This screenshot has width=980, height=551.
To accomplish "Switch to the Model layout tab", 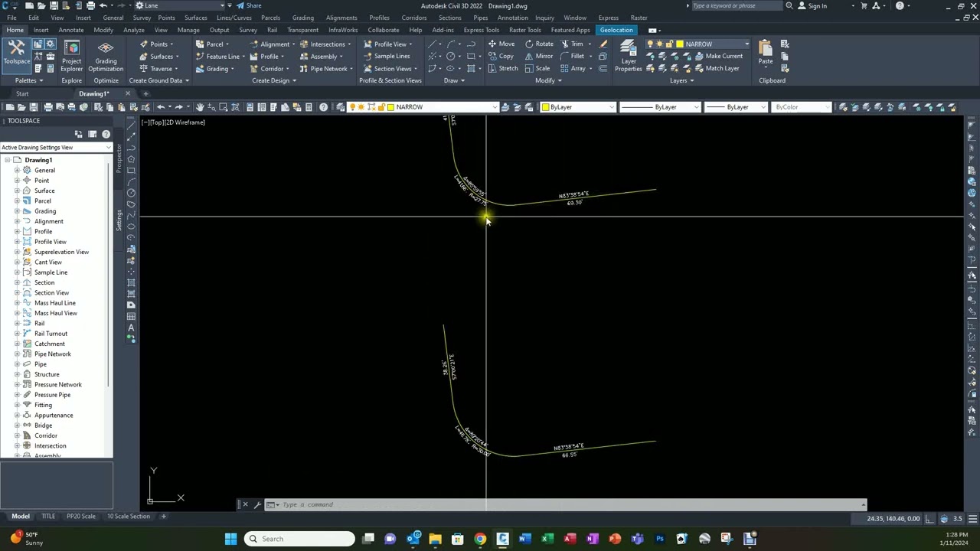I will click(x=21, y=517).
